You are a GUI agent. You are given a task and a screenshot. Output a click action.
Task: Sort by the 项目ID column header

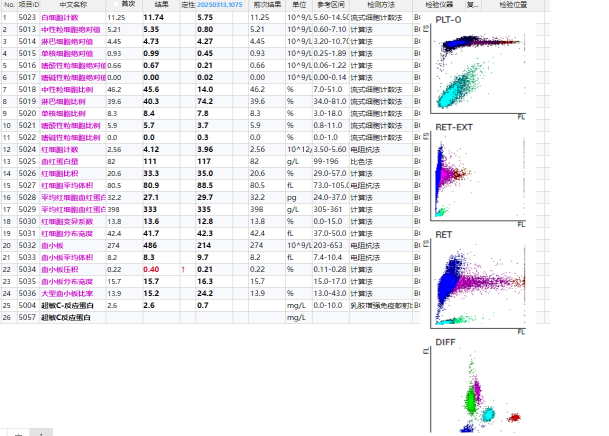click(29, 5)
